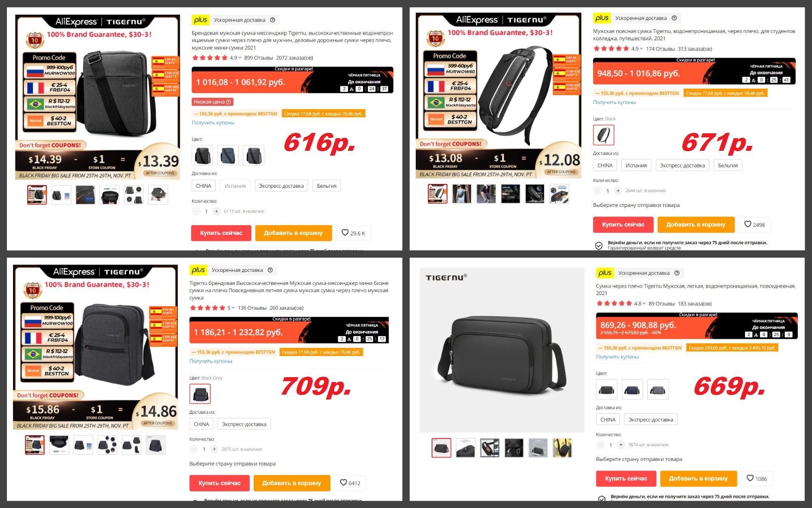Click Получить купоны link in waist bag listing
Viewport: 812px width, 508px height.
click(x=614, y=102)
